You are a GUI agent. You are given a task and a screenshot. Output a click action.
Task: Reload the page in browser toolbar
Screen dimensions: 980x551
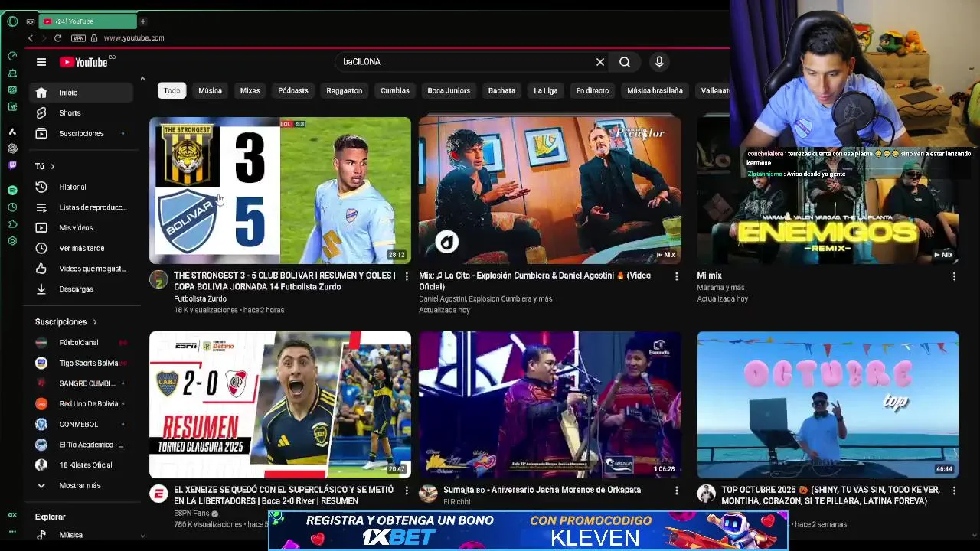pos(57,38)
